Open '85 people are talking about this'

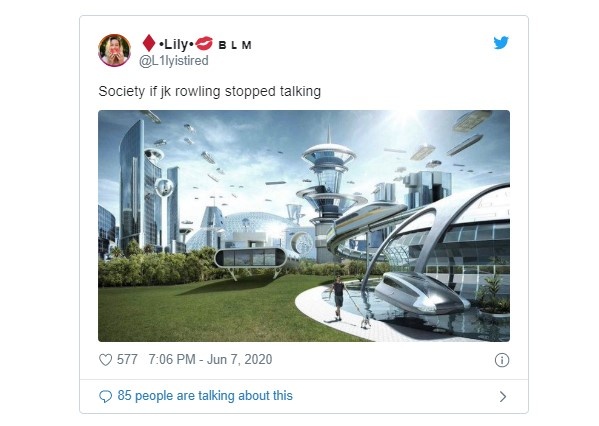tap(205, 396)
